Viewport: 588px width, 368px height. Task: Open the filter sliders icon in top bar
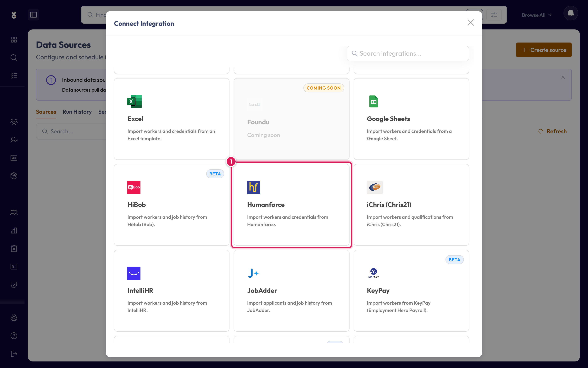pos(494,15)
